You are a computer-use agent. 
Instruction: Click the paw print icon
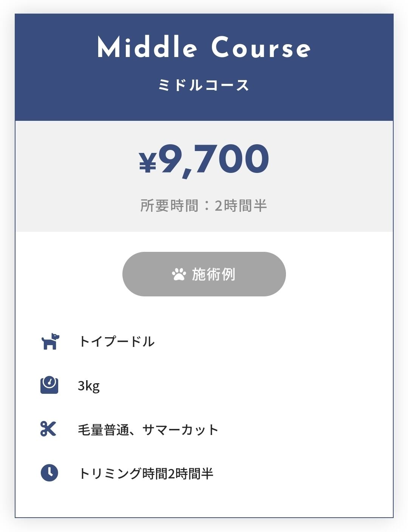tap(179, 274)
